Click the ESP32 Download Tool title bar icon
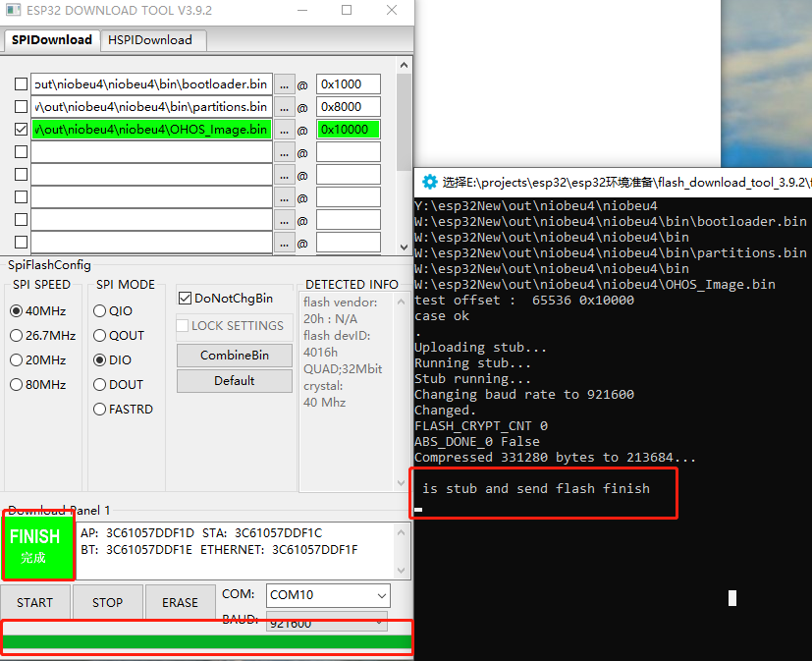812x661 pixels. [x=13, y=10]
